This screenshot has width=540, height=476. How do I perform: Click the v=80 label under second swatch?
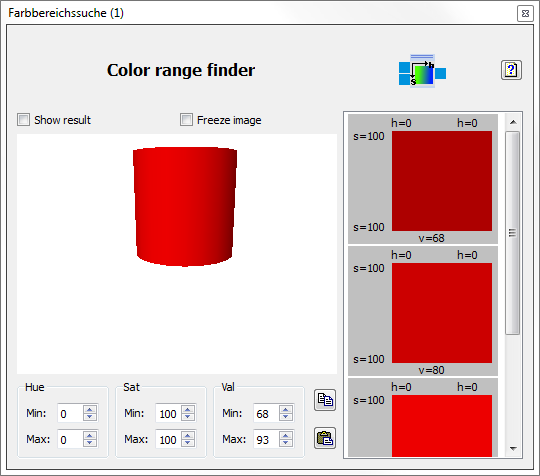coord(431,370)
